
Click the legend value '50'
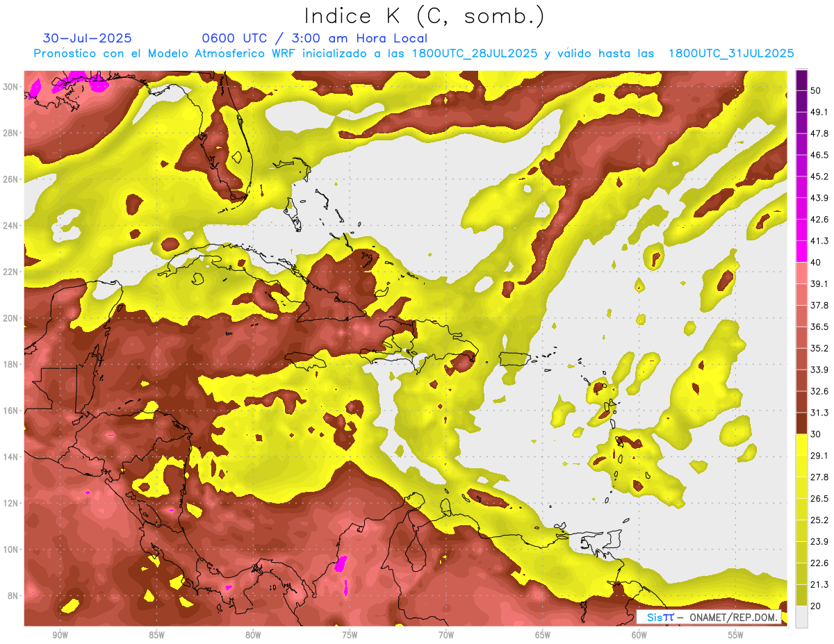(817, 91)
